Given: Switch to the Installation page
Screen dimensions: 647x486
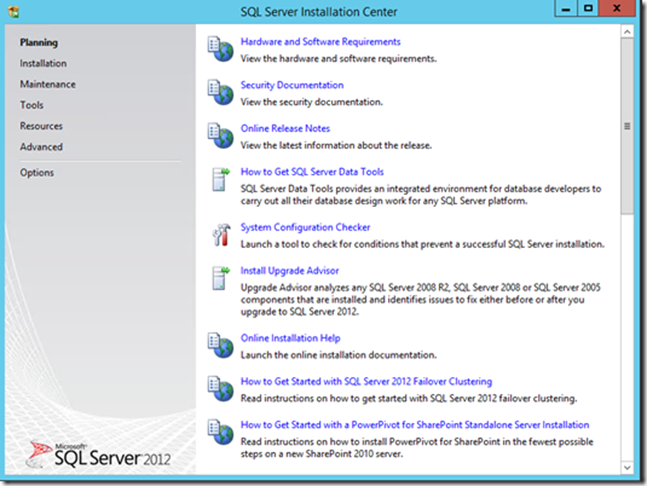Looking at the screenshot, I should coord(43,64).
